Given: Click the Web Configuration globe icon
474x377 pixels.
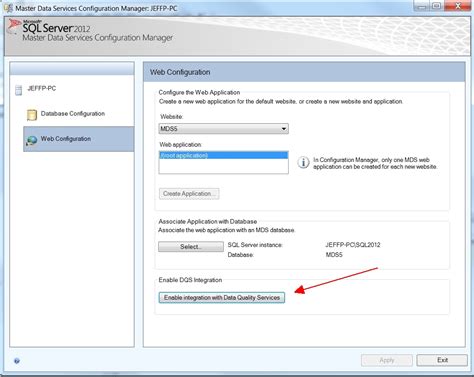Looking at the screenshot, I should pyautogui.click(x=31, y=141).
